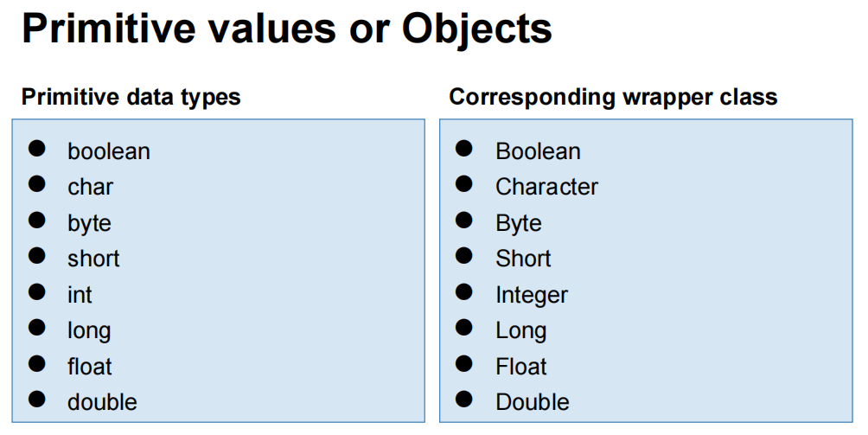Screen dimensions: 868x435
Task: Click 'Byte' in the wrapper class list
Action: coord(519,224)
